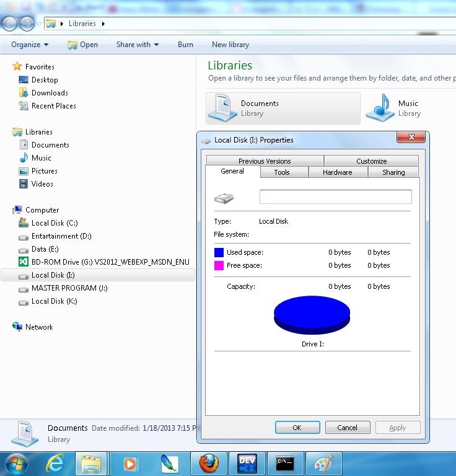
Task: Open Internet Explorer from the taskbar
Action: click(56, 463)
